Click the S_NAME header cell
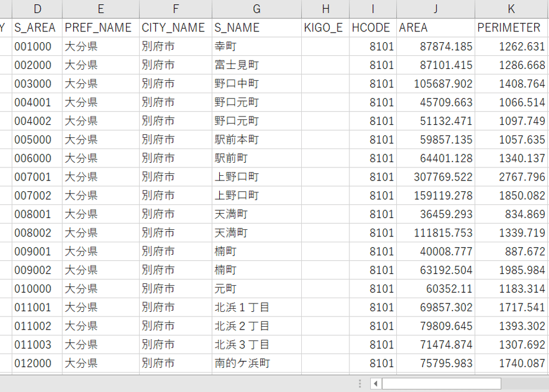 (x=257, y=28)
